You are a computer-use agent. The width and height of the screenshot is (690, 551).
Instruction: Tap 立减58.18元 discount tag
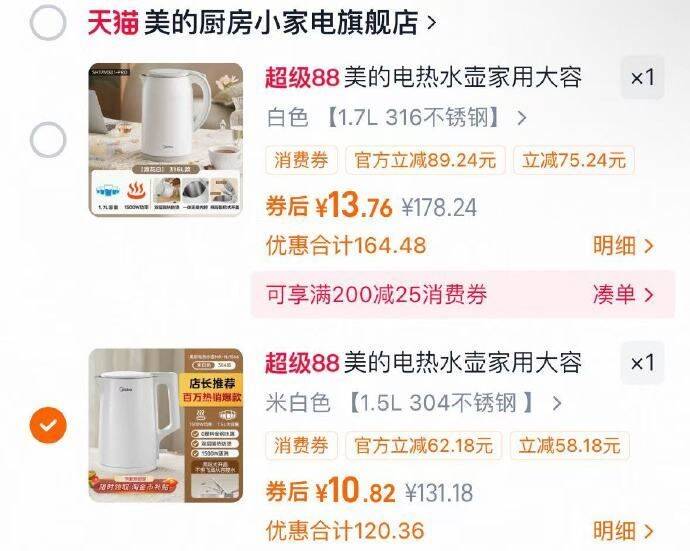[x=570, y=445]
